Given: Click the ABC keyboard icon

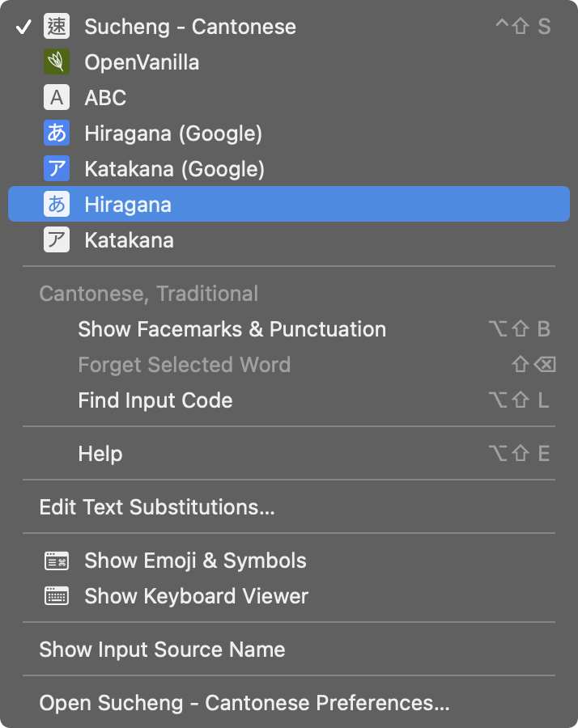Looking at the screenshot, I should coord(57,98).
